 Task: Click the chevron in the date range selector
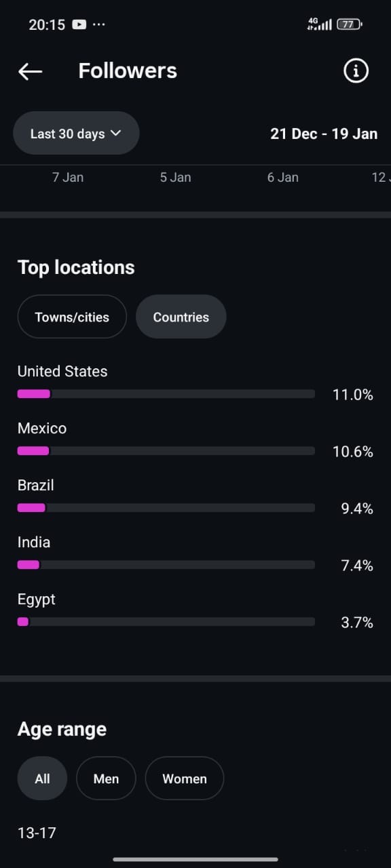(x=115, y=133)
